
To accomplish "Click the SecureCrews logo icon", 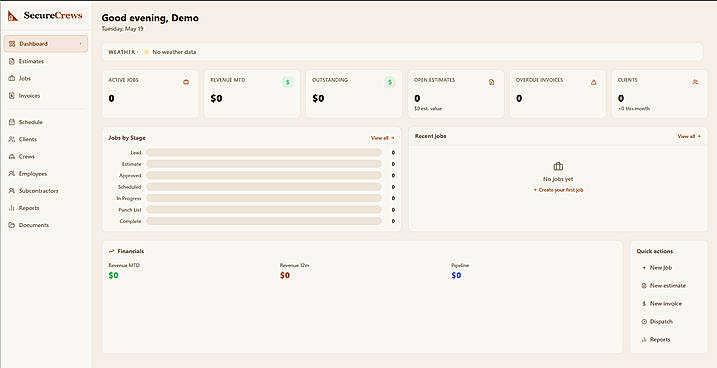I will pyautogui.click(x=13, y=16).
